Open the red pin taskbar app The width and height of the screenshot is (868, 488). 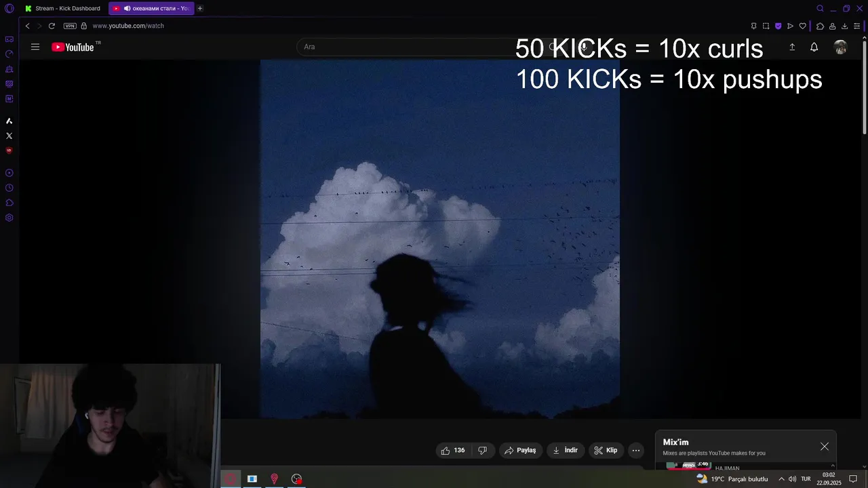pyautogui.click(x=274, y=479)
